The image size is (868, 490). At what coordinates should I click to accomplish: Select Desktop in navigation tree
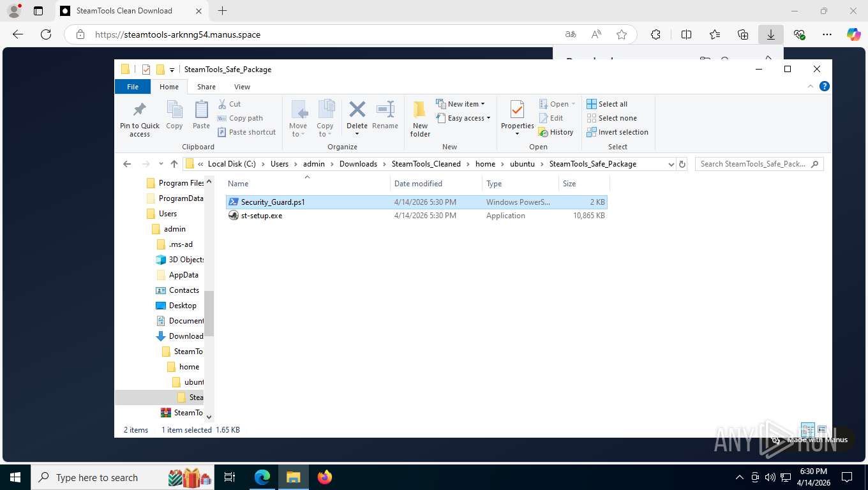click(x=177, y=306)
